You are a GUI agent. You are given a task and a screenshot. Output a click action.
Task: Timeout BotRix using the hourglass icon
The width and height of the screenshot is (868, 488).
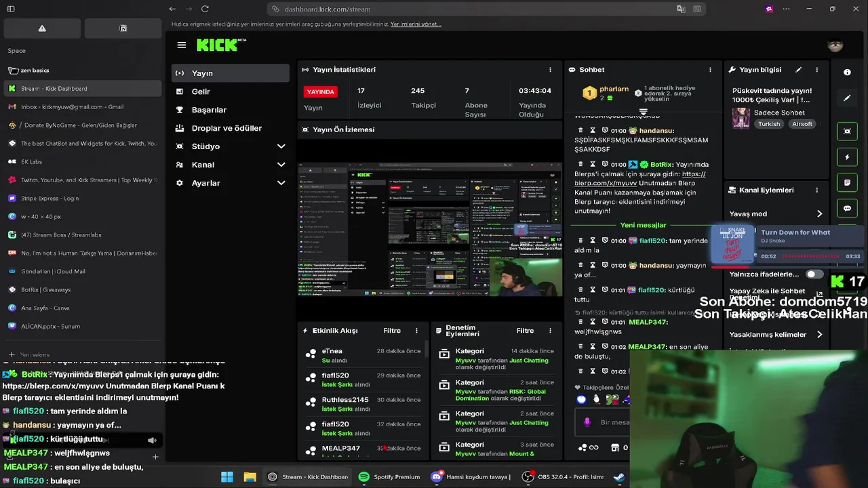593,164
